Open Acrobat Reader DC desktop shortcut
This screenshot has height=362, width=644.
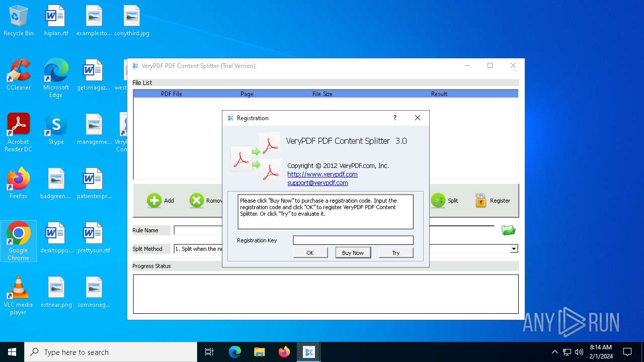(19, 133)
